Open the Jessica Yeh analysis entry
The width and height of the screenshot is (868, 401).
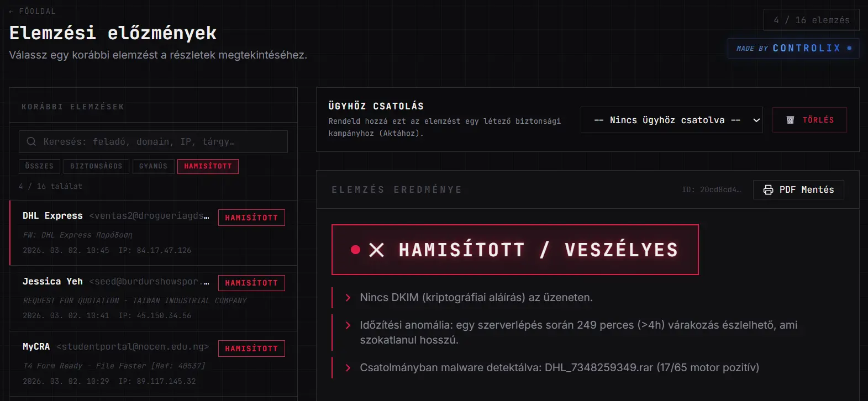click(x=116, y=298)
